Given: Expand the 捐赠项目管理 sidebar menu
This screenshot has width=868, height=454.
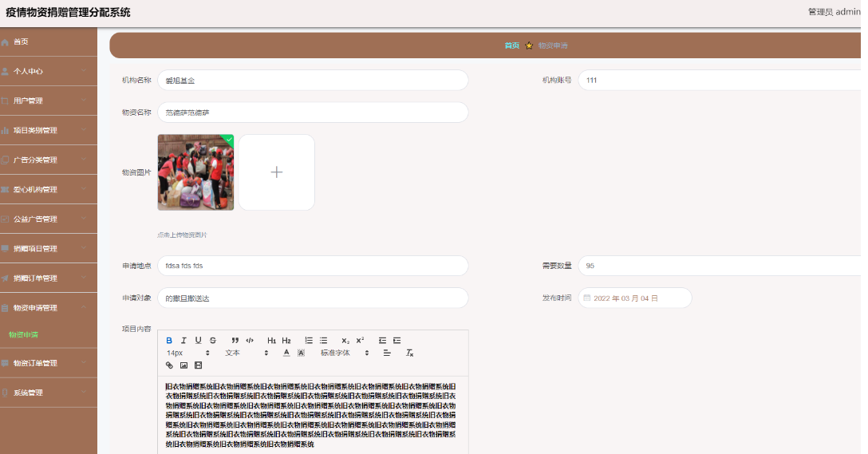Looking at the screenshot, I should [x=49, y=249].
